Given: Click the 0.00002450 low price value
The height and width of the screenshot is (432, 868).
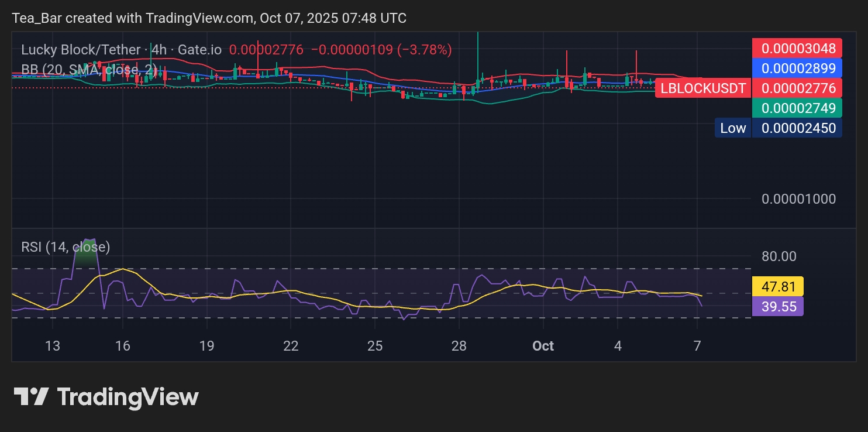Looking at the screenshot, I should [797, 128].
